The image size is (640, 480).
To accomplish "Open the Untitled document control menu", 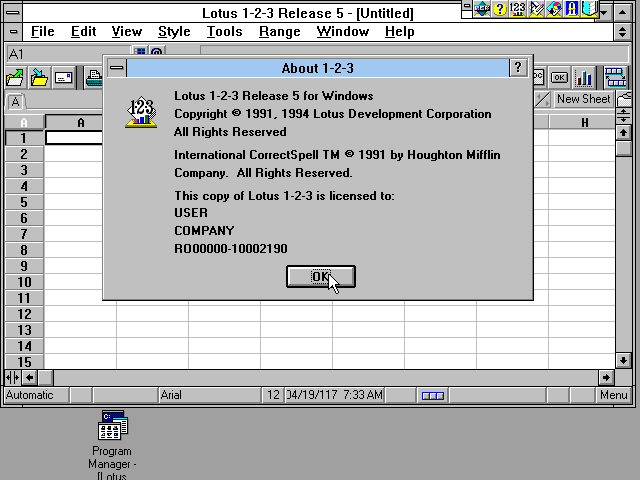I will pyautogui.click(x=13, y=32).
